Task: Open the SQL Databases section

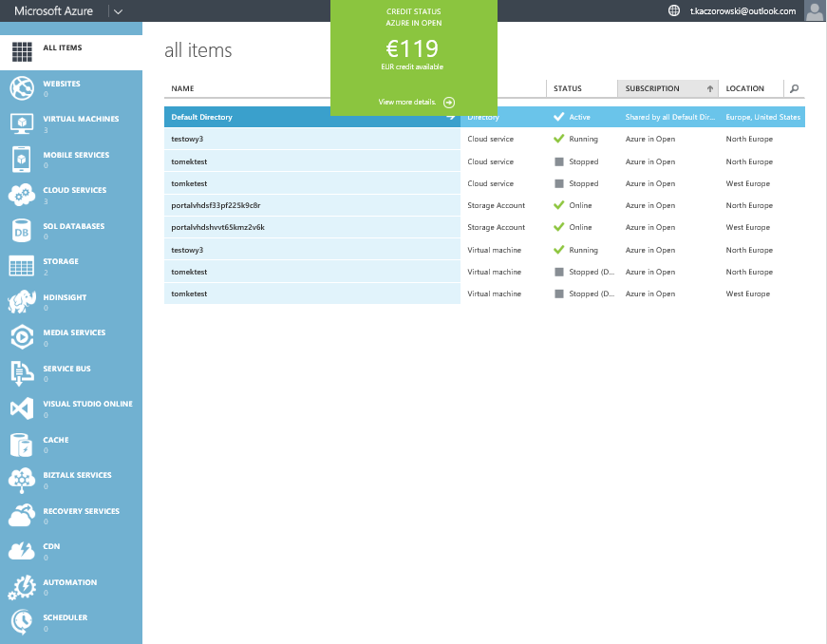Action: point(71,231)
